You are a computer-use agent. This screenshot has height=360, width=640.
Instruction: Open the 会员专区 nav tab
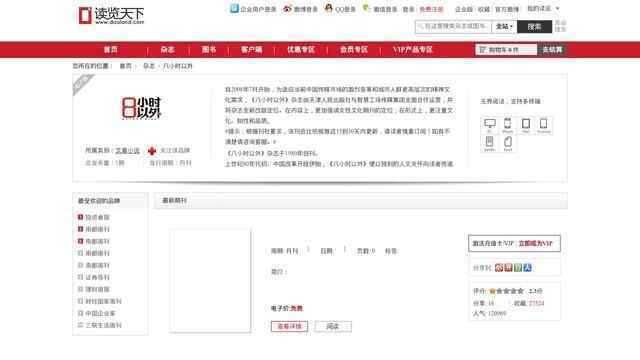click(354, 50)
